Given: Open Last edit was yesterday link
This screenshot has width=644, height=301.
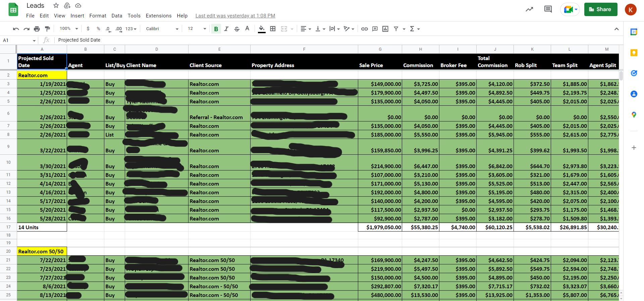Looking at the screenshot, I should [235, 16].
